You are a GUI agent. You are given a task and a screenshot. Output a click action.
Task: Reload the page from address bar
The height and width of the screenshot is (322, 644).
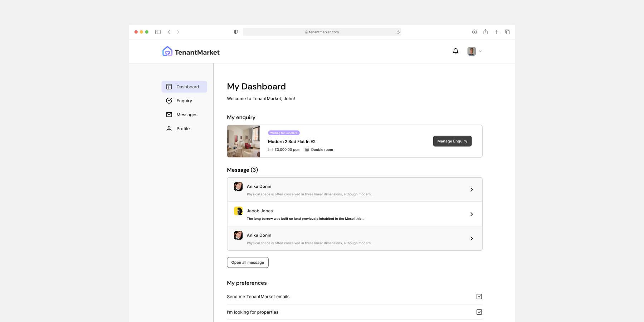(398, 32)
